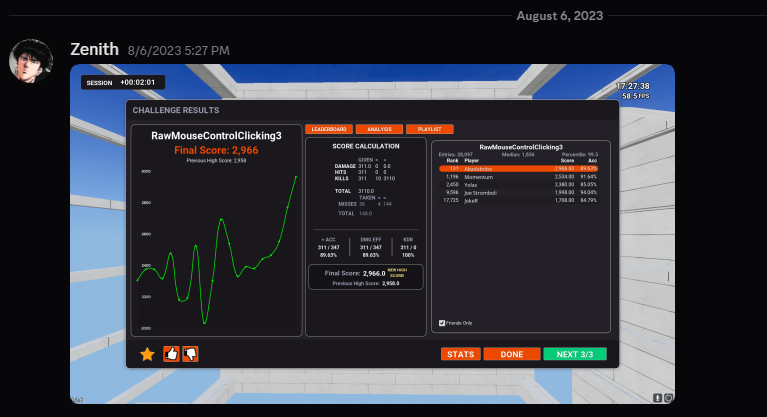Viewport: 767px width, 417px height.
Task: Click the 8/6/2023 5:27 PM message timestamp
Action: pos(179,50)
